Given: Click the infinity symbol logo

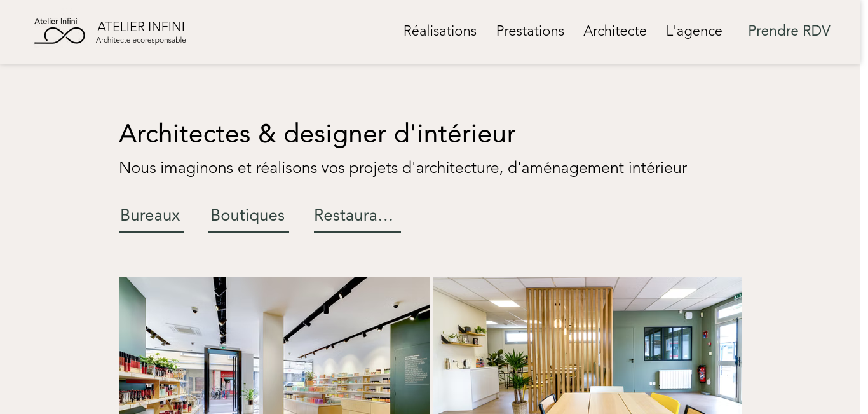Looking at the screenshot, I should (x=59, y=35).
